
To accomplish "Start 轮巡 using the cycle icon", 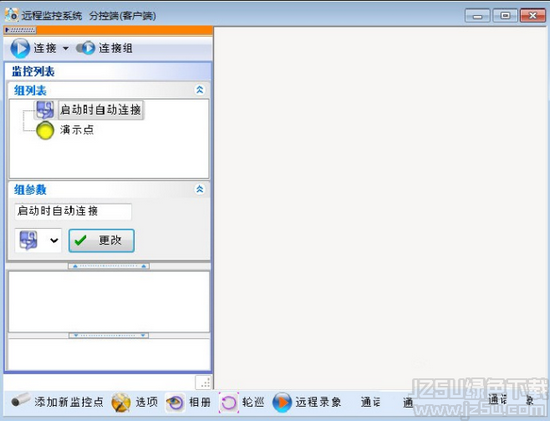I will (229, 402).
